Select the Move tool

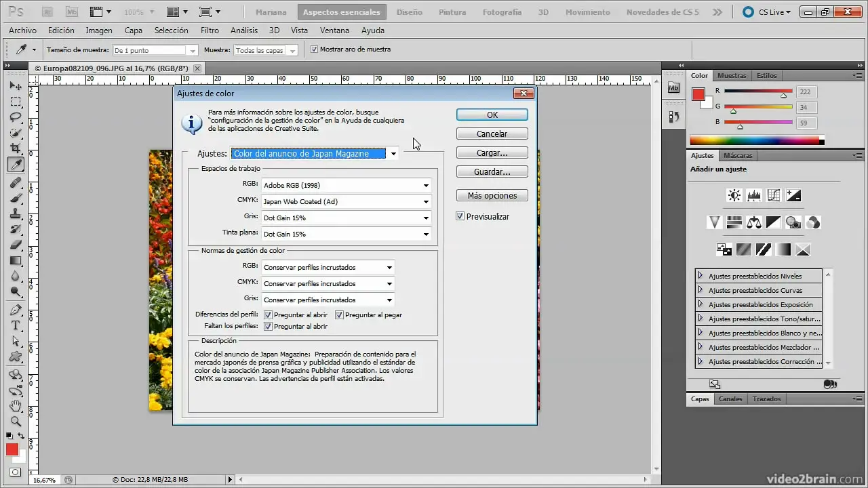click(15, 86)
